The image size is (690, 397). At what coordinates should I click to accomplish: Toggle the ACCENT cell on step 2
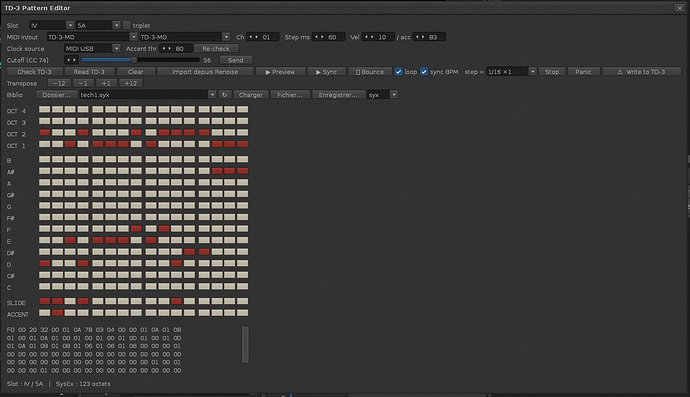(x=58, y=313)
